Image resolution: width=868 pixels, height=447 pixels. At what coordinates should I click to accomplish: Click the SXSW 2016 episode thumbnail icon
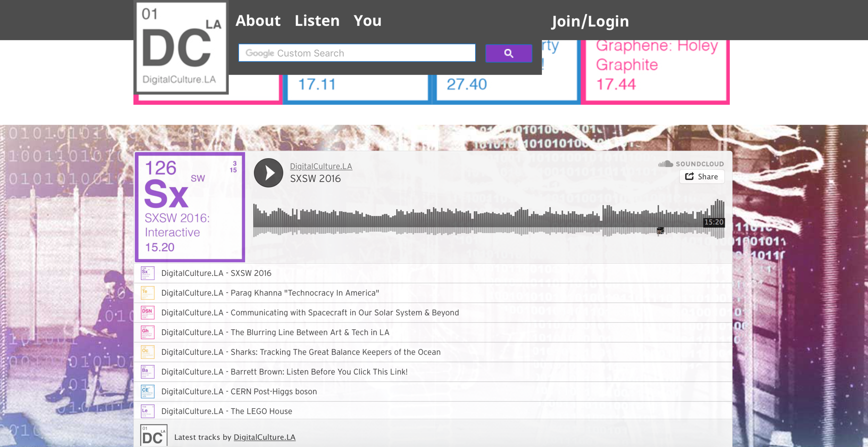click(x=147, y=273)
